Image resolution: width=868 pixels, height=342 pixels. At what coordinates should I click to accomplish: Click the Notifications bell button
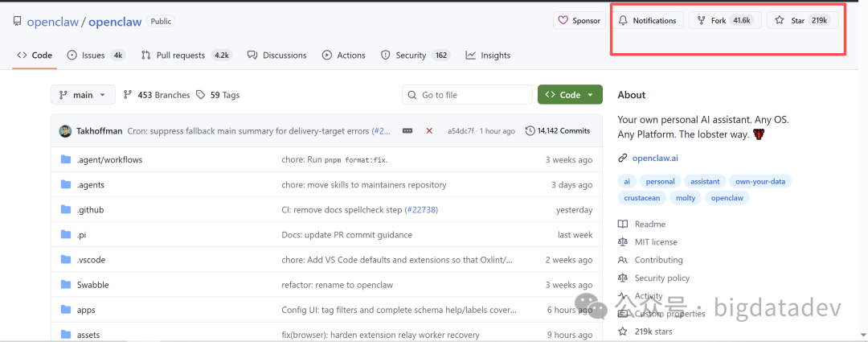(x=648, y=20)
